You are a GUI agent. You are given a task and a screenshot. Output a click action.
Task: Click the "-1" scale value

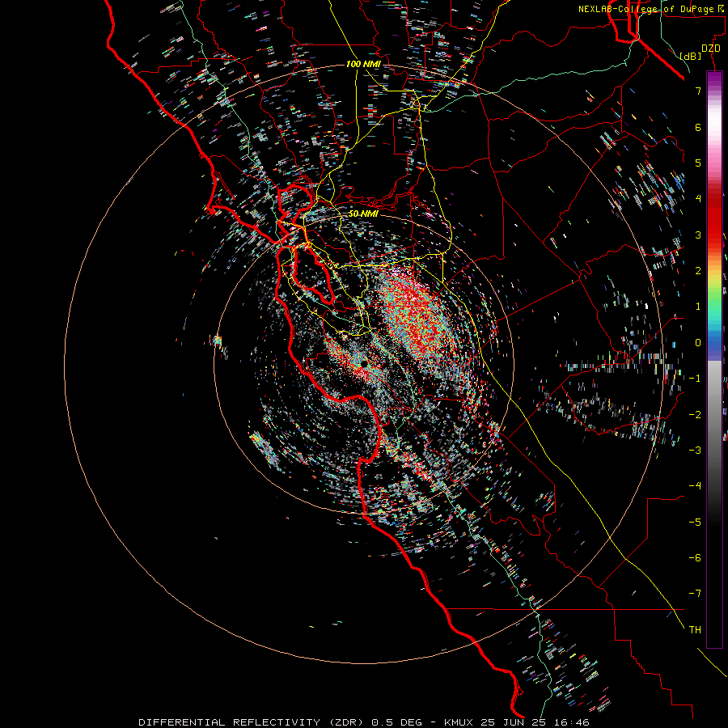[x=695, y=379]
